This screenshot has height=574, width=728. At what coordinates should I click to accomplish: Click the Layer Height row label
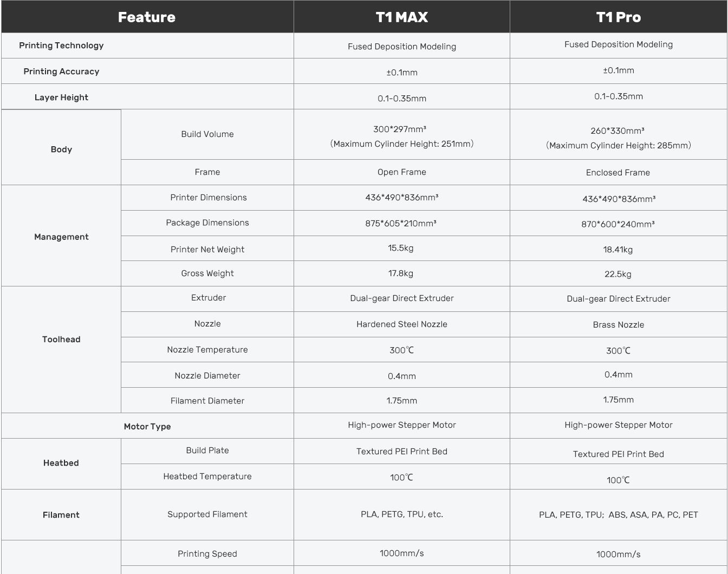pyautogui.click(x=61, y=97)
